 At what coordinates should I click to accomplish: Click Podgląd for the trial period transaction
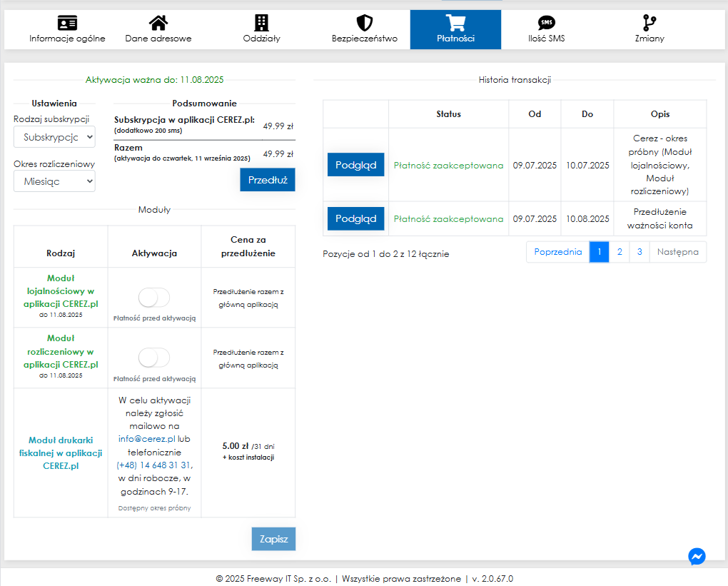pos(355,165)
